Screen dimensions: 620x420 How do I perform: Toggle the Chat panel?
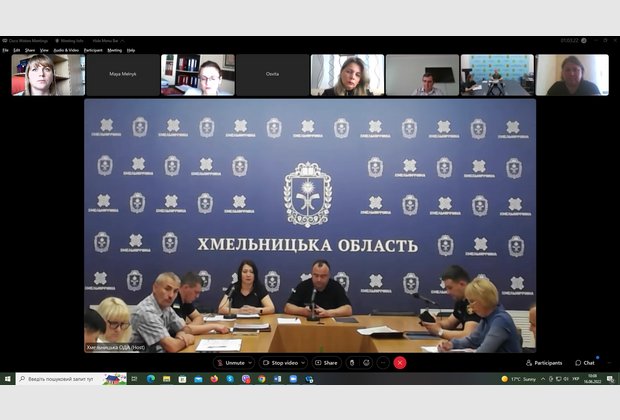point(584,363)
